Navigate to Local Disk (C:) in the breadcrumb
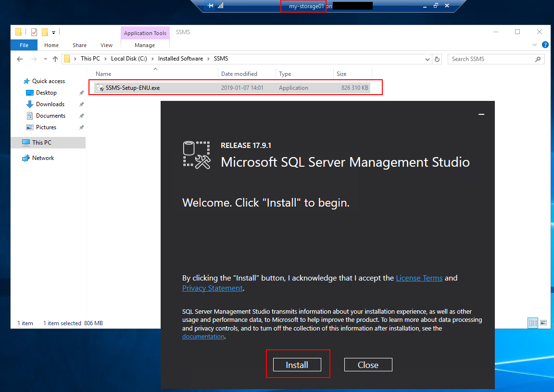 point(129,59)
